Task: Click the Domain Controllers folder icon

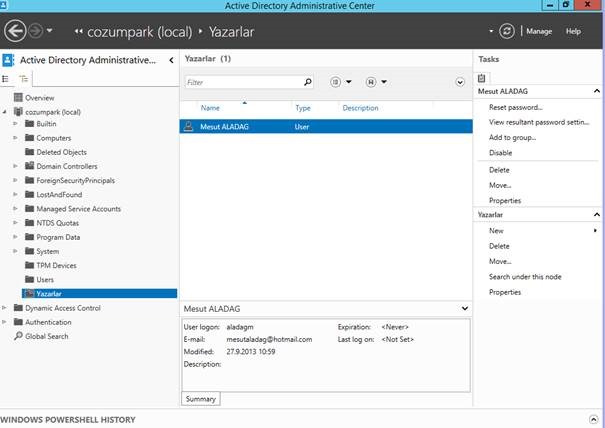Action: [30, 166]
